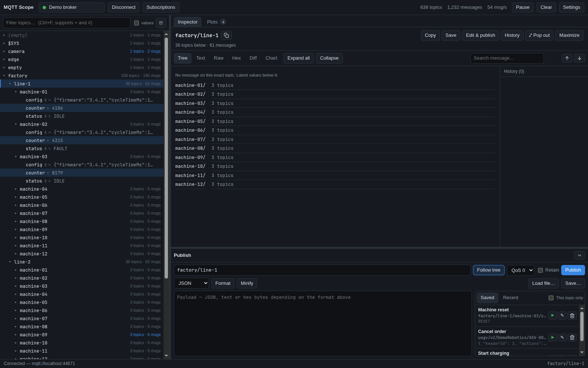Switch to the Recent messages tab
This screenshot has width=588, height=368.
(x=510, y=298)
